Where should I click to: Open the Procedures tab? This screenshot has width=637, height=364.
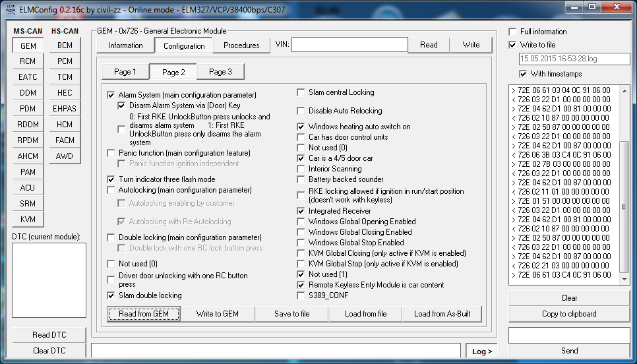point(241,45)
